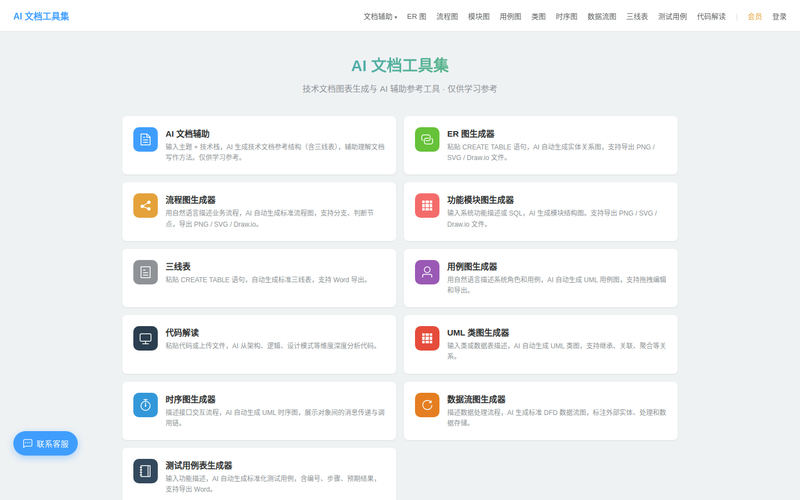The width and height of the screenshot is (800, 500).
Task: Click the gray 三线表 list icon
Action: pos(145,272)
